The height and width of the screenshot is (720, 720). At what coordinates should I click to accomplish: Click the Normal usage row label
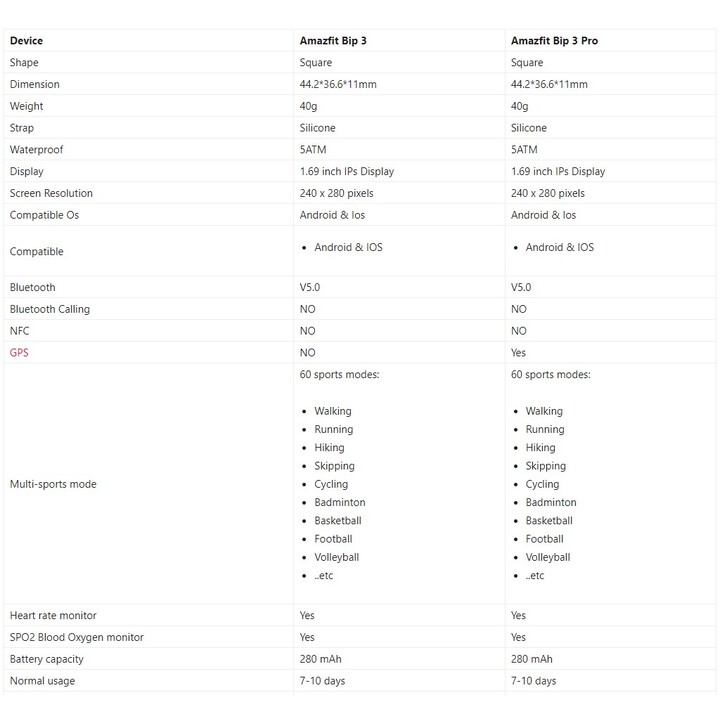(x=42, y=681)
